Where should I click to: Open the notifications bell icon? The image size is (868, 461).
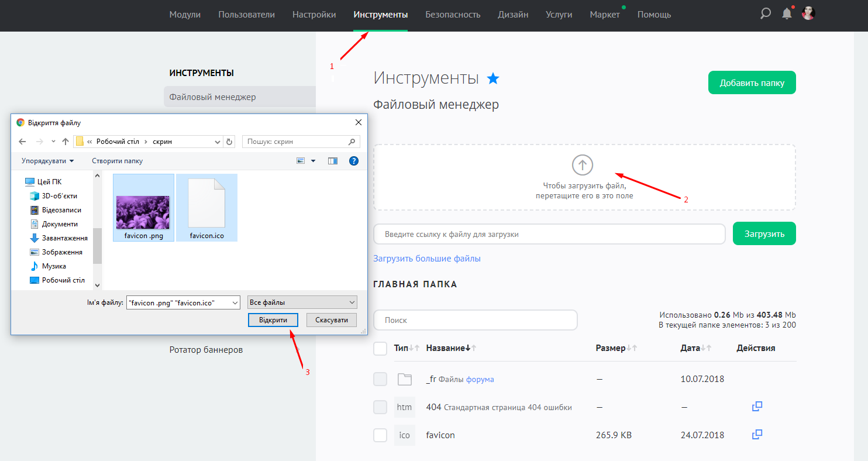click(x=787, y=14)
